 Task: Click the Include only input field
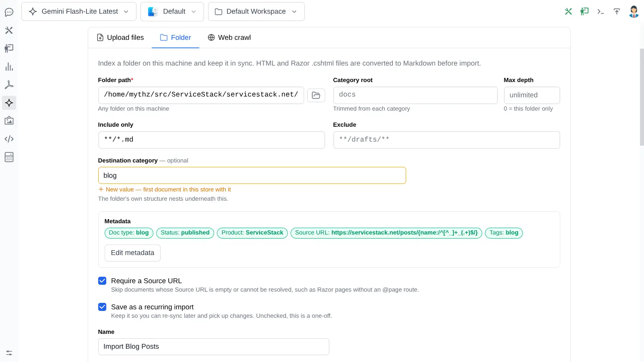click(212, 140)
